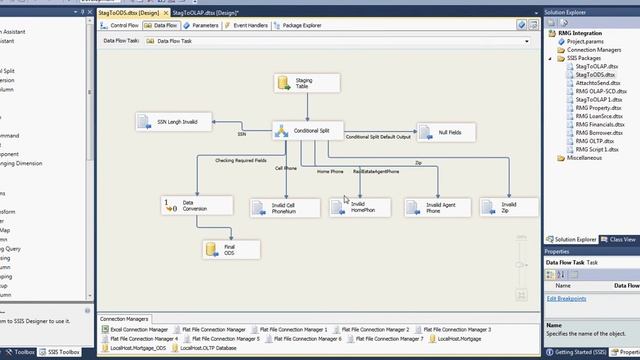The height and width of the screenshot is (360, 640).
Task: Select RMG OLTP.dtsx package
Action: 595,141
